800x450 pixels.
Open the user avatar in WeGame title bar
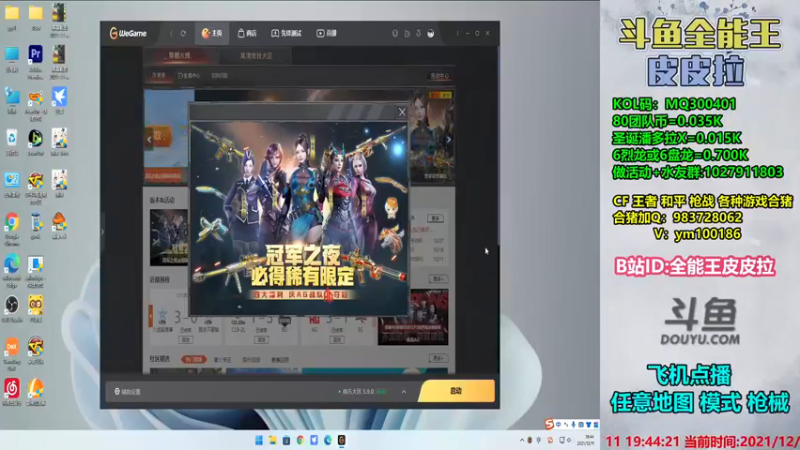431,33
